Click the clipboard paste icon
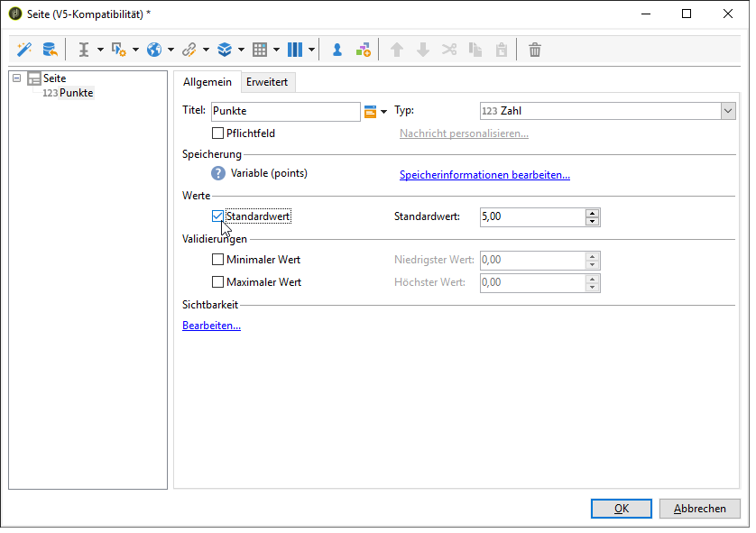Viewport: 756px width, 533px height. [x=502, y=50]
